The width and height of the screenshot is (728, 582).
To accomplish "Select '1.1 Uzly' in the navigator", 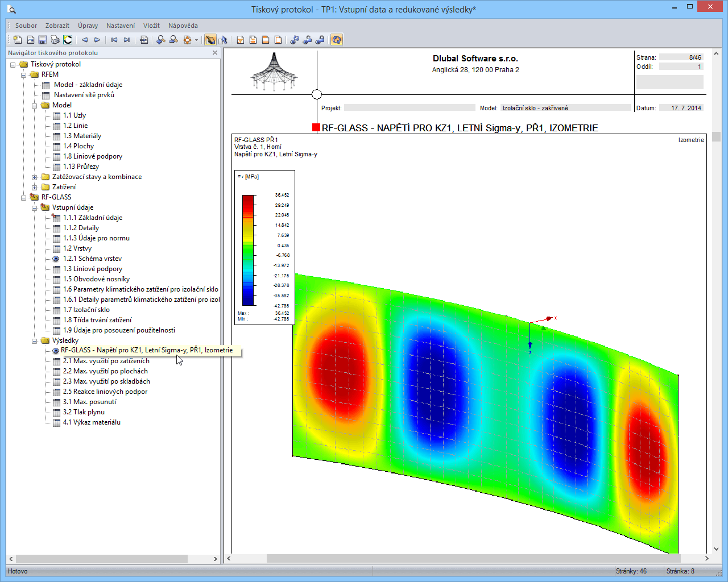I will [75, 115].
